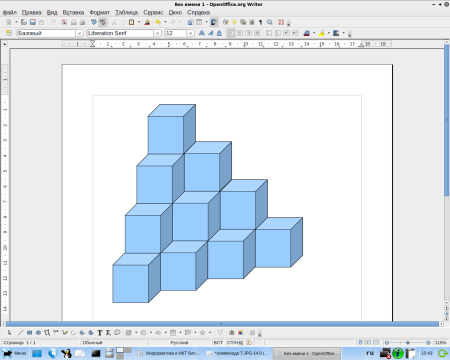Select the Line drawing tool
This screenshot has height=360, width=450.
point(20,332)
